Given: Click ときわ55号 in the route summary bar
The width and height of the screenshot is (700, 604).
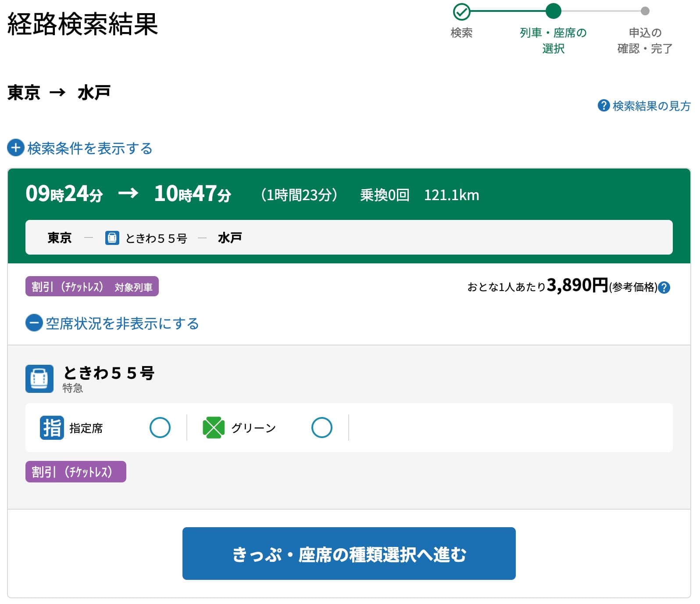Looking at the screenshot, I should pos(156,238).
